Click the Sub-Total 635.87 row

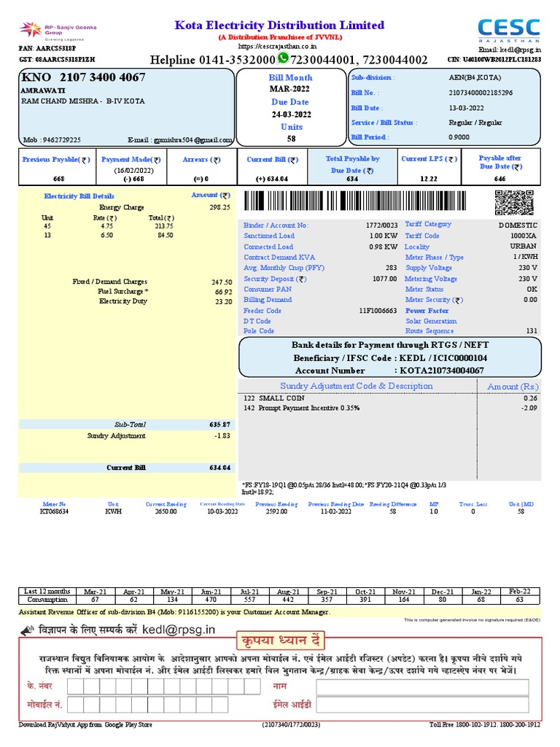(x=127, y=425)
